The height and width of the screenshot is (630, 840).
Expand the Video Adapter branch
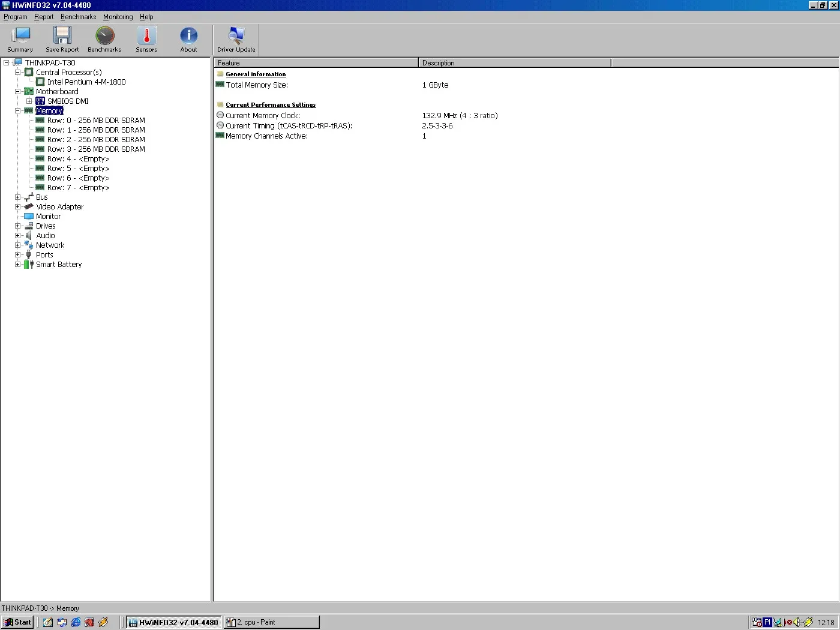pyautogui.click(x=17, y=207)
